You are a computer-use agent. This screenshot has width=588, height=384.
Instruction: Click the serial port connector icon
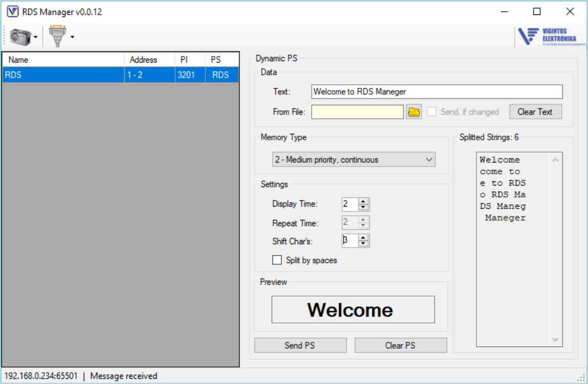[58, 36]
